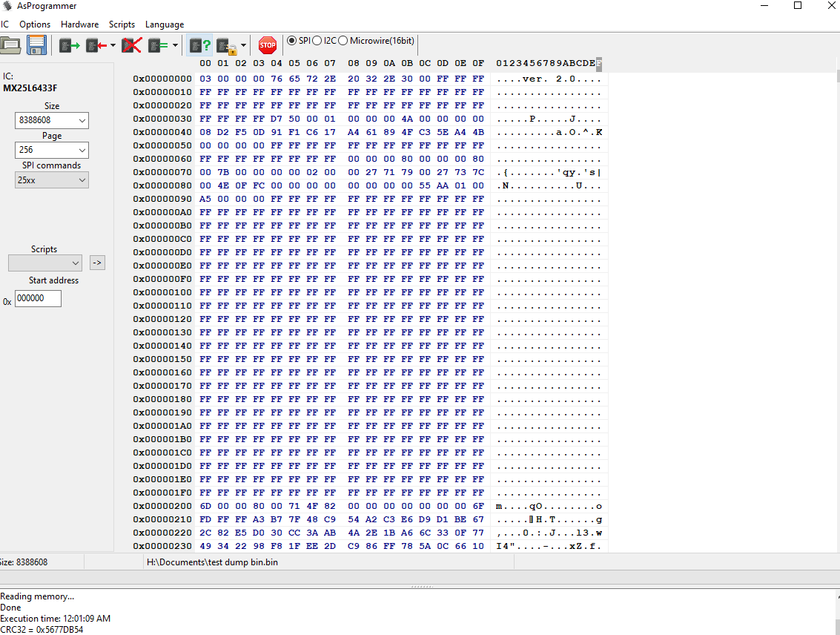This screenshot has height=635, width=840.
Task: Expand the dropdown arrow beside the write chip icon
Action: 113,46
